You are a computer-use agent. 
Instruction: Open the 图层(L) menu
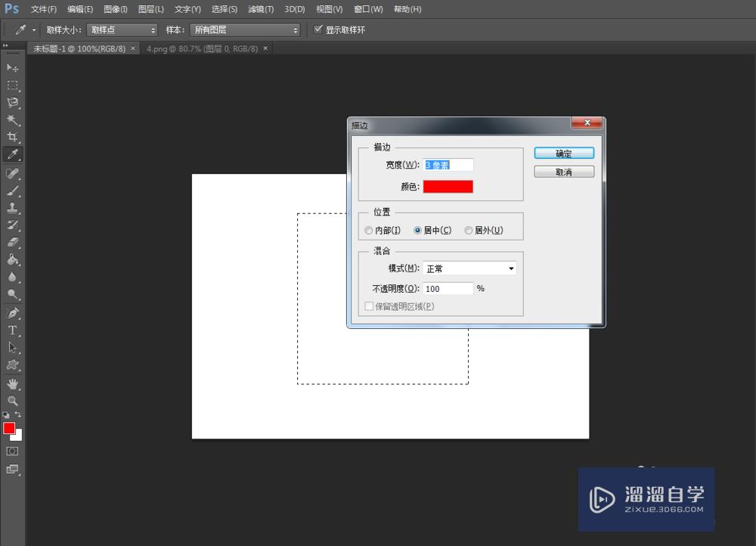[x=151, y=9]
